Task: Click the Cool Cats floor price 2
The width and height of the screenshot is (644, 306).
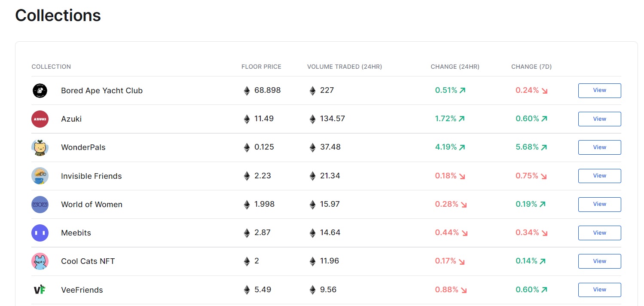Action: 257,261
